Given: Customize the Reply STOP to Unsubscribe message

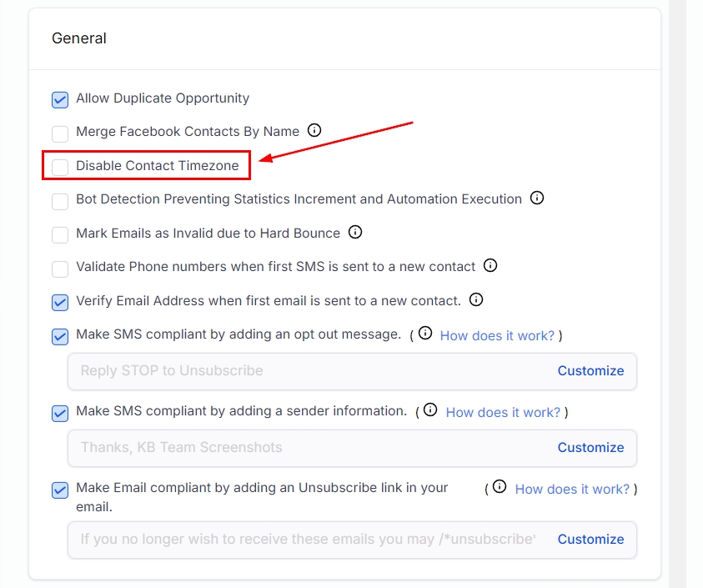Looking at the screenshot, I should [590, 371].
